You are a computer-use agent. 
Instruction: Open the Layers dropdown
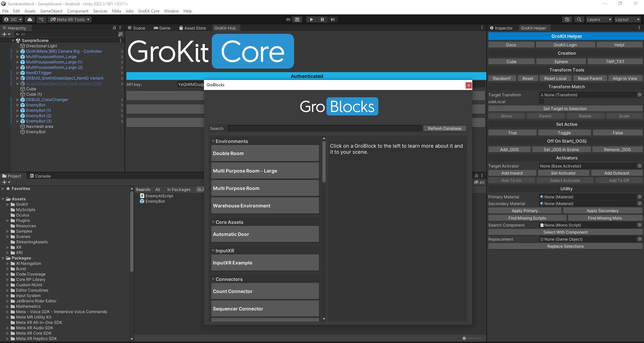(599, 19)
